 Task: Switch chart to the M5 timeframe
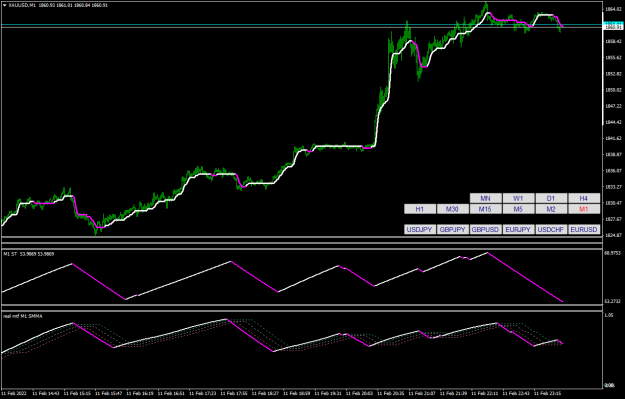coord(518,209)
